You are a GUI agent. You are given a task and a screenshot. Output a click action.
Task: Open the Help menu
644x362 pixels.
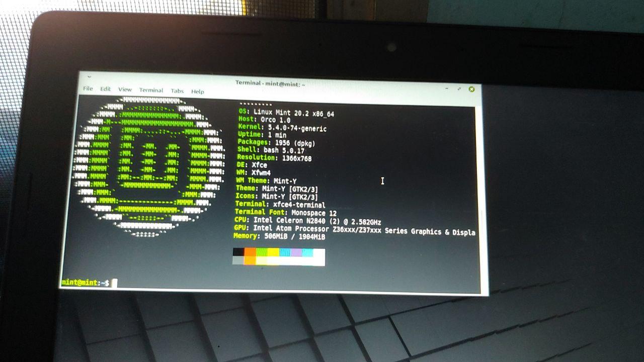point(198,92)
